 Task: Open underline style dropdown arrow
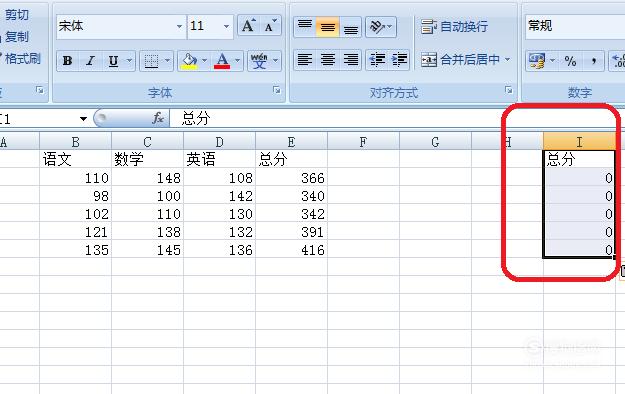click(x=130, y=61)
